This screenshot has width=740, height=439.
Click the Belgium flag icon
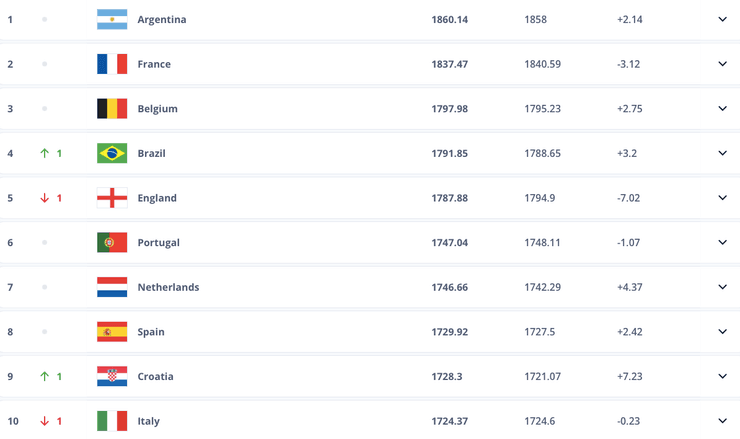pos(112,109)
